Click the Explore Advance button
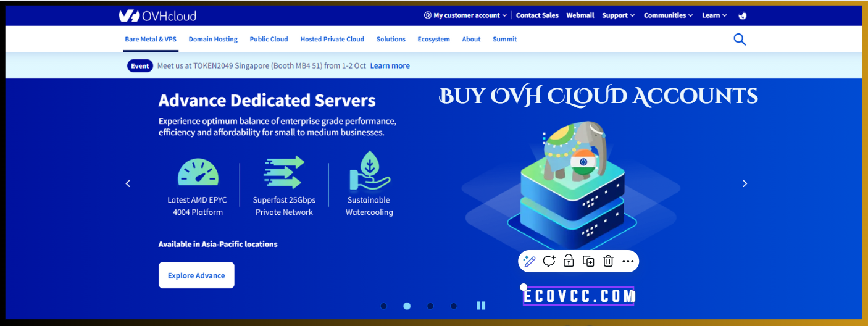Screen dimensions: 868x326 (x=196, y=275)
